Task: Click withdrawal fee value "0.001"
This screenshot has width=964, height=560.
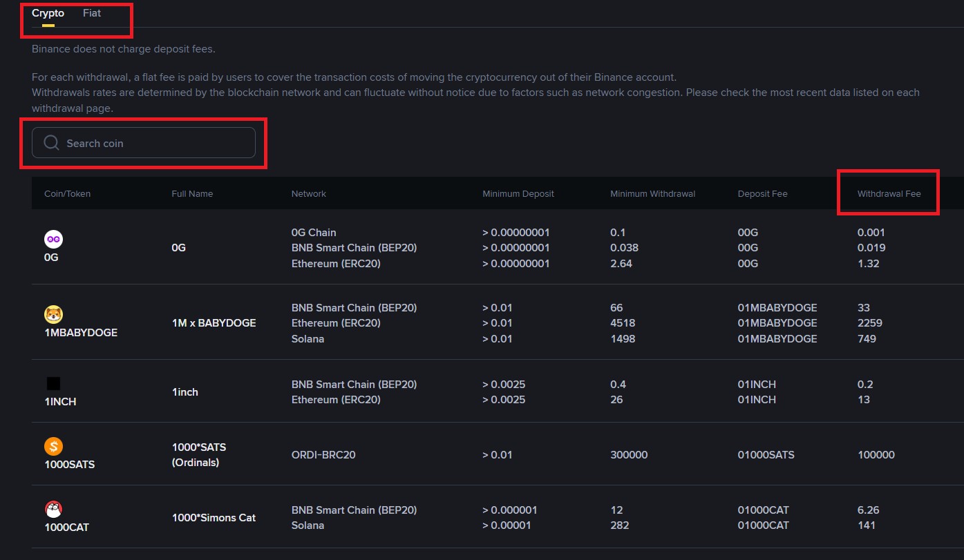Action: pyautogui.click(x=871, y=233)
